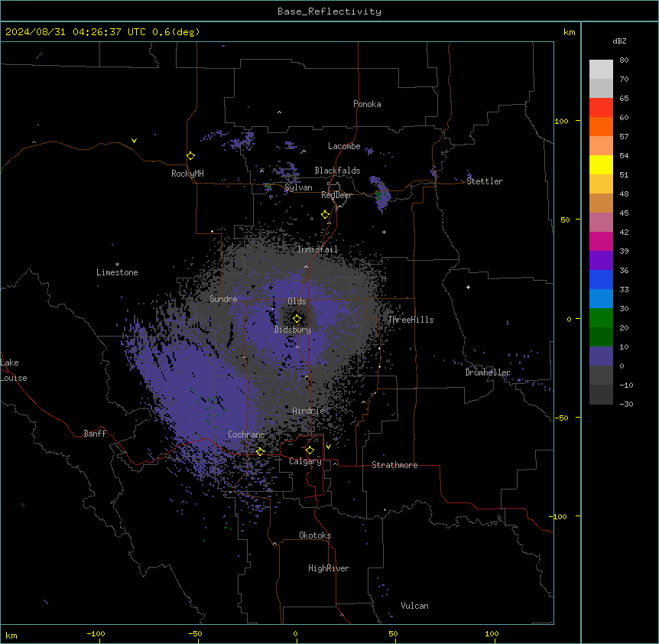Viewport: 659px width, 644px height.
Task: Click the Didsbury town label
Action: 293,330
